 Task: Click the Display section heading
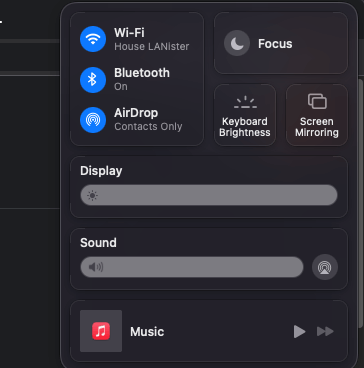(101, 171)
